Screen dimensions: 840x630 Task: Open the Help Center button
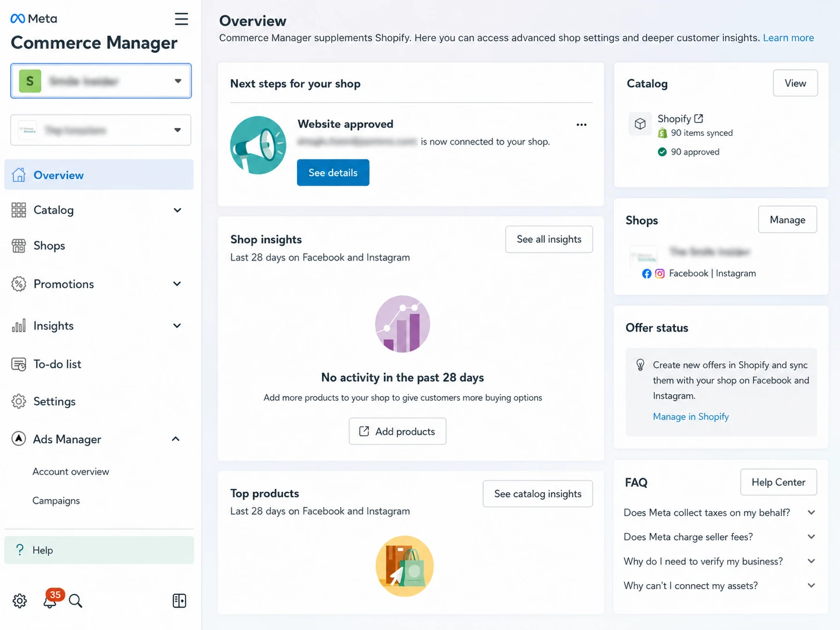779,482
